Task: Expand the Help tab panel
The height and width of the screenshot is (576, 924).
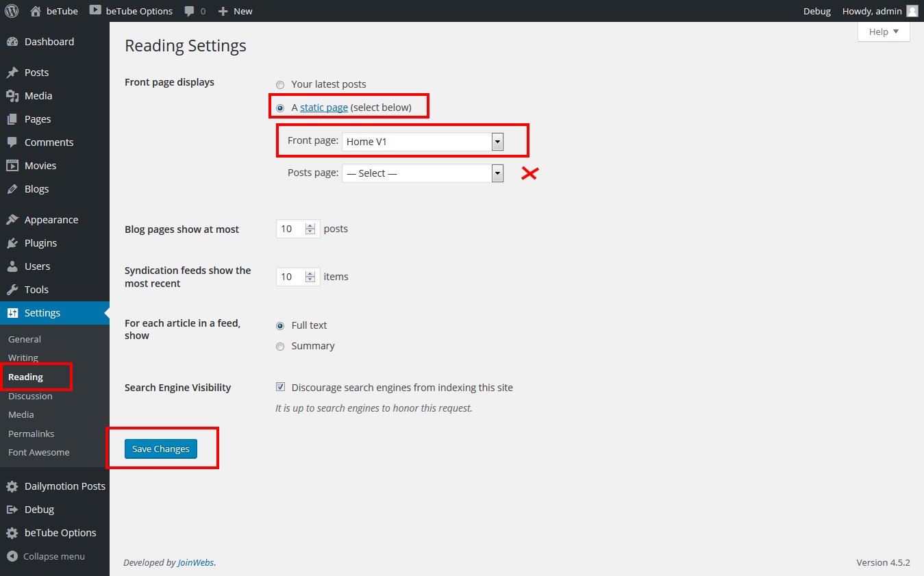Action: tap(884, 32)
